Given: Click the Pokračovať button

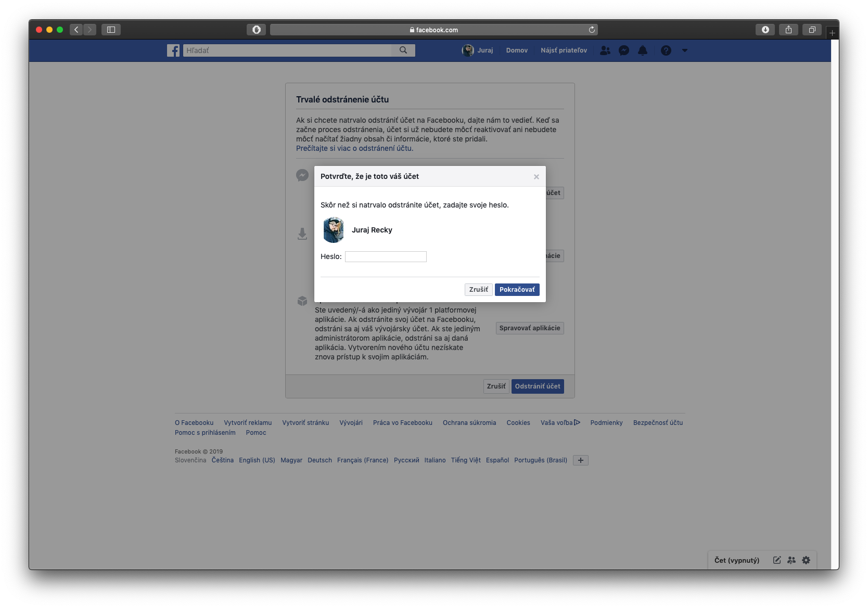Looking at the screenshot, I should pos(517,290).
